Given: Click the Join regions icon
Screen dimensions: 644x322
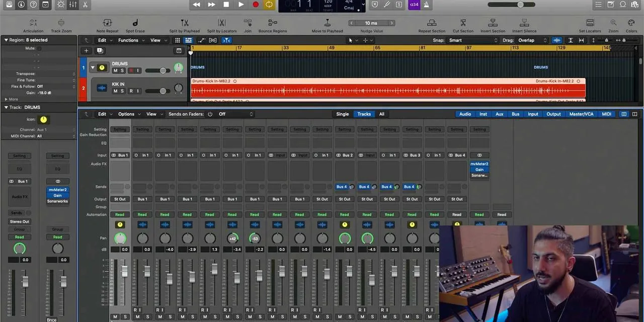Looking at the screenshot, I should click(x=248, y=23).
